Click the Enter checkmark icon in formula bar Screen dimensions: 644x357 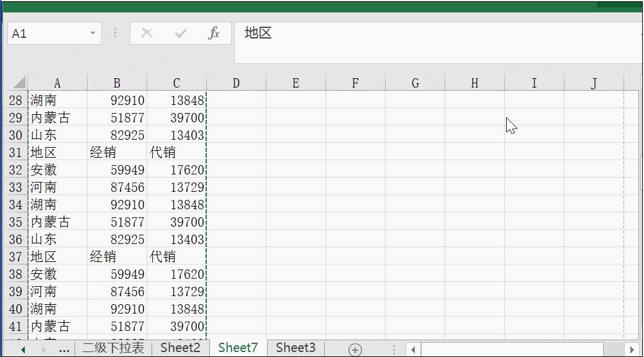click(181, 34)
